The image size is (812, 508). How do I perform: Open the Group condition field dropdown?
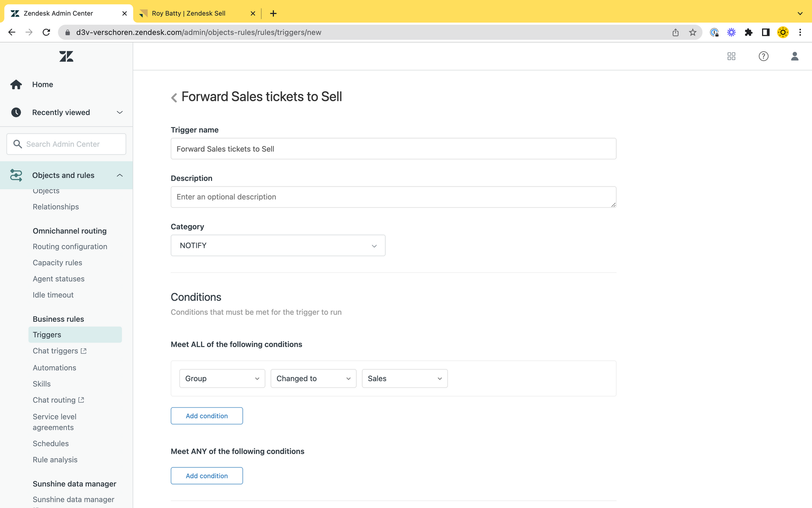[222, 378]
